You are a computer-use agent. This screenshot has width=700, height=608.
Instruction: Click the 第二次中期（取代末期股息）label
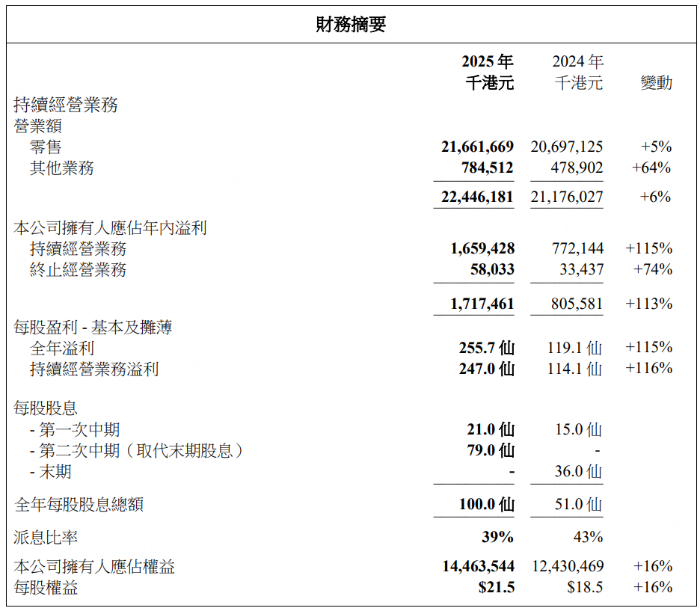tap(137, 451)
